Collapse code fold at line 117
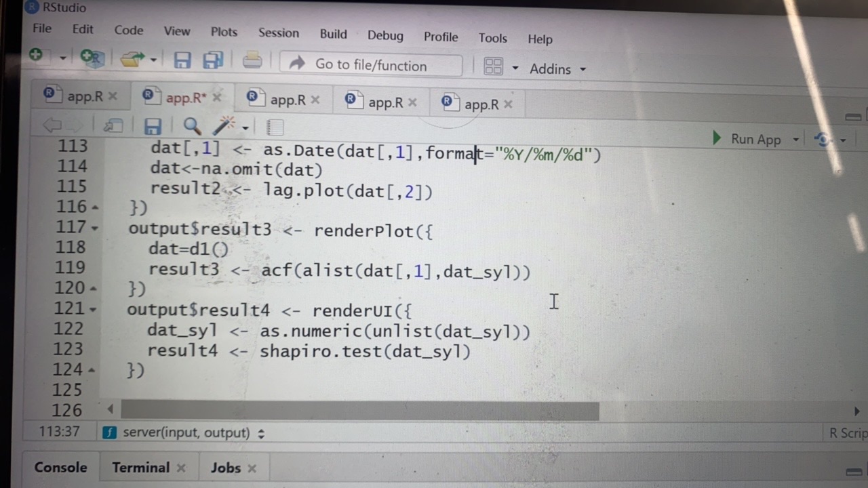868x488 pixels. coord(94,228)
